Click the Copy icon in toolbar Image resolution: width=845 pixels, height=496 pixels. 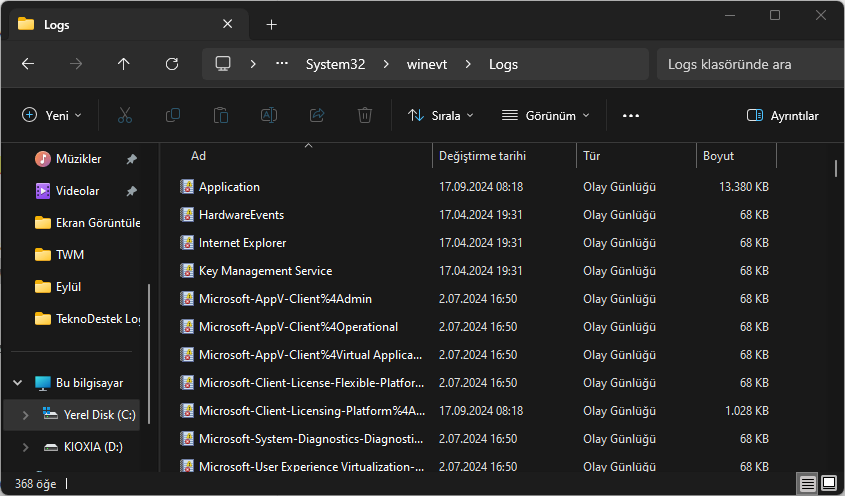(x=173, y=115)
